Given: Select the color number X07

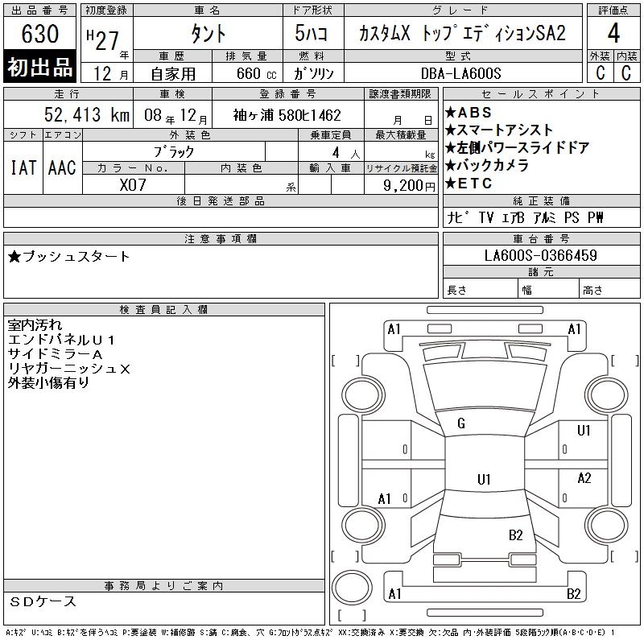Looking at the screenshot, I should (134, 184).
